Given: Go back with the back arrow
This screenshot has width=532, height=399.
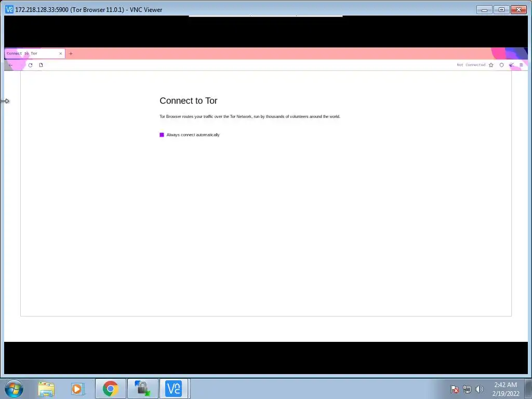Looking at the screenshot, I should [10, 65].
